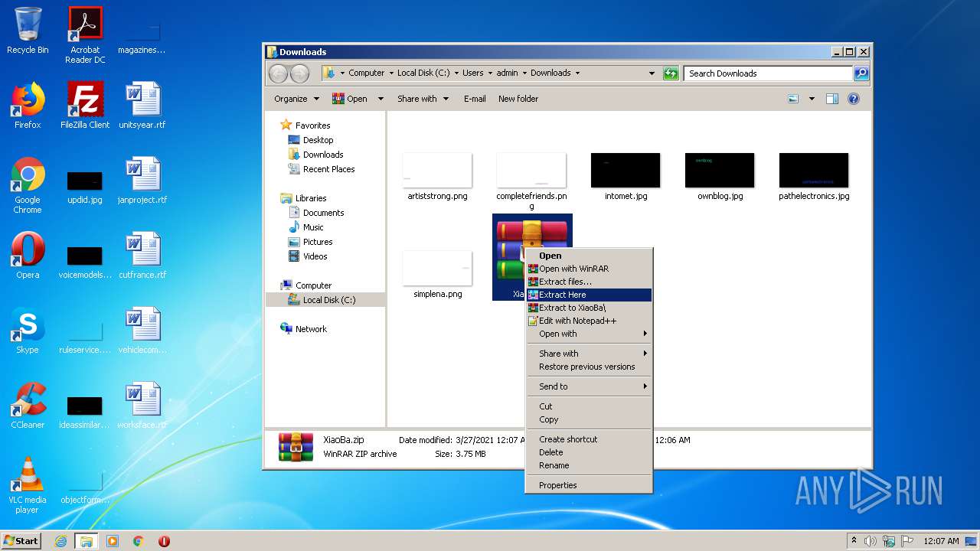Click the E-mail toolbar button

[x=475, y=99]
